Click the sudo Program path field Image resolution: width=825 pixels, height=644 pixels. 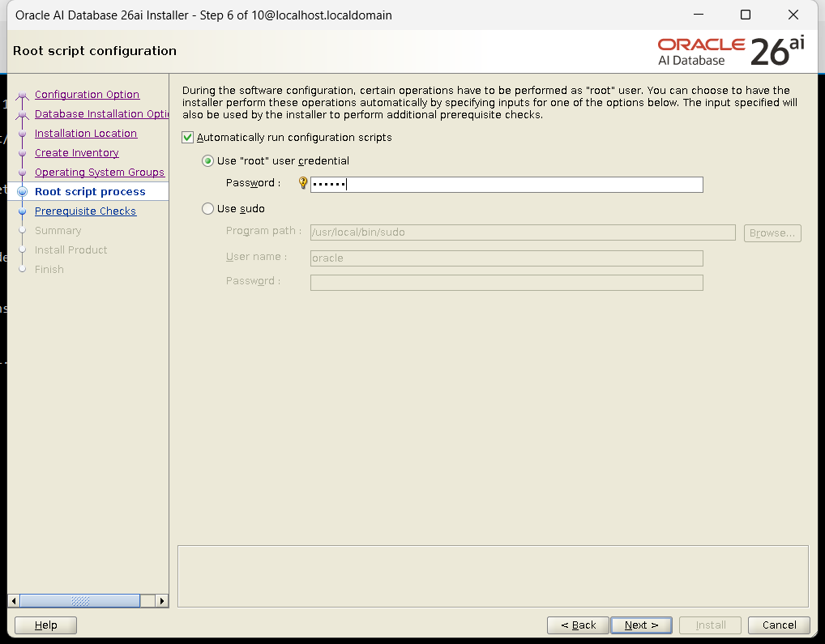[x=523, y=232]
